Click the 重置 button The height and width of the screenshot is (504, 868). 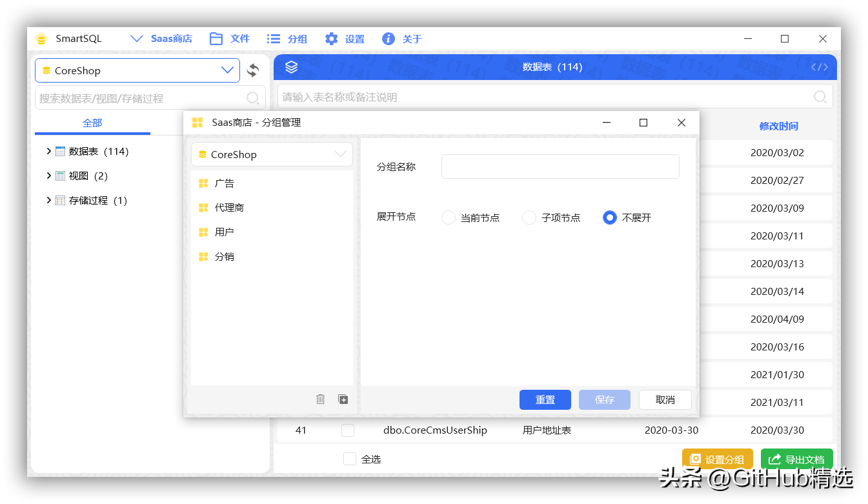(x=545, y=399)
